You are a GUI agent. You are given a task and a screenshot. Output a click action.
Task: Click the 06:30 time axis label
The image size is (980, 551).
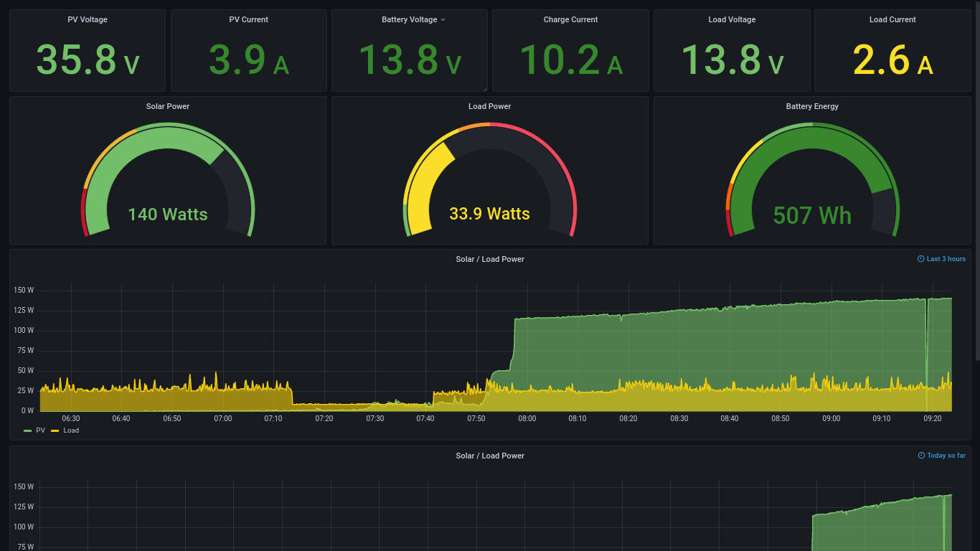tap(70, 418)
